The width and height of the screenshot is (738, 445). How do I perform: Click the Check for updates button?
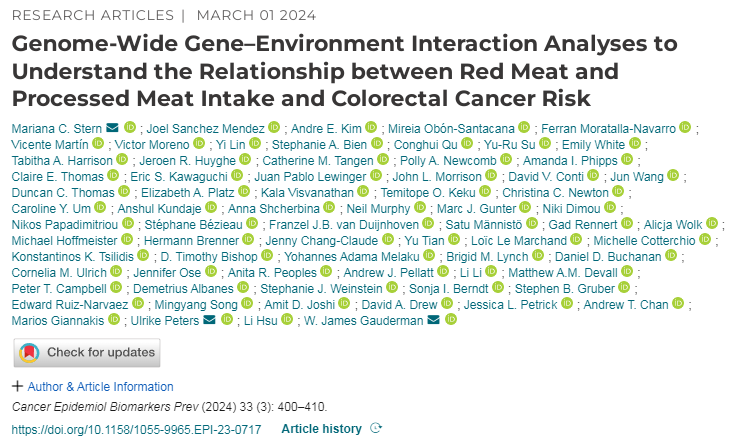[87, 352]
